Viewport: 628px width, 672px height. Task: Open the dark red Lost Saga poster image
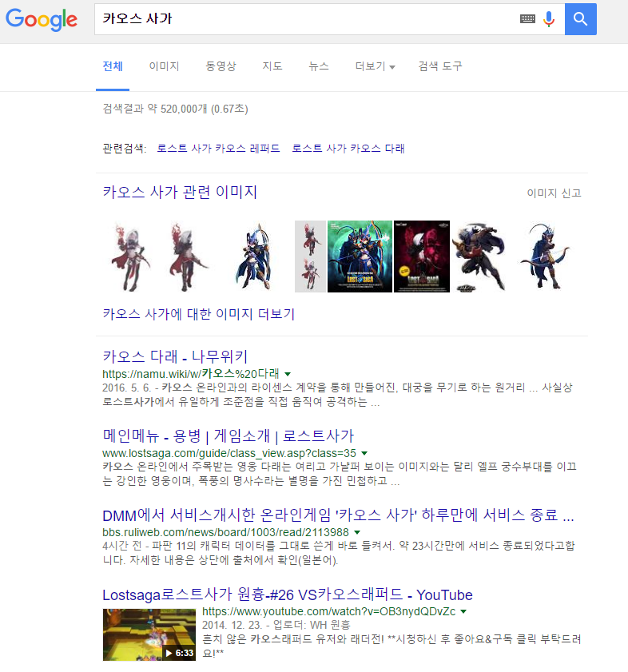click(x=421, y=256)
